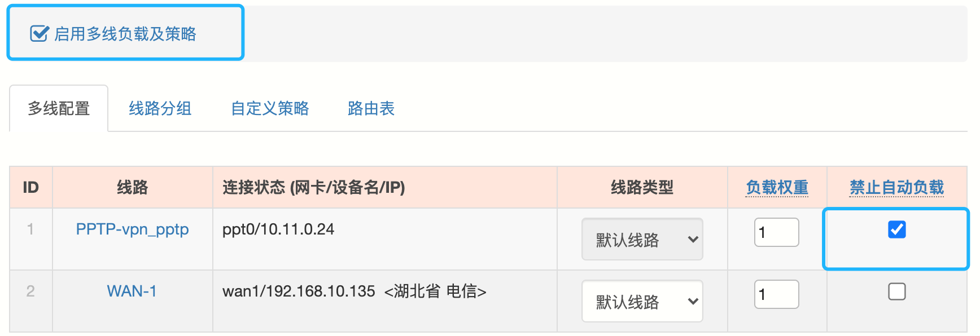Click the 负载权重 column header link

click(x=777, y=187)
